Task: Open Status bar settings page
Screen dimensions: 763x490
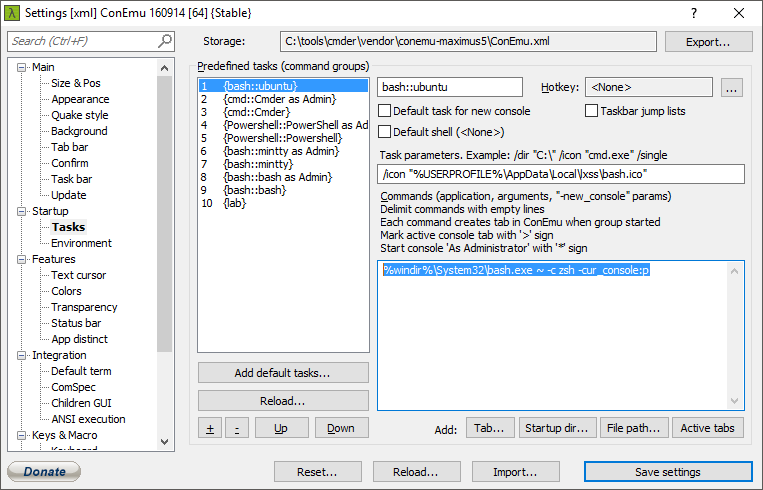Action: [x=76, y=323]
